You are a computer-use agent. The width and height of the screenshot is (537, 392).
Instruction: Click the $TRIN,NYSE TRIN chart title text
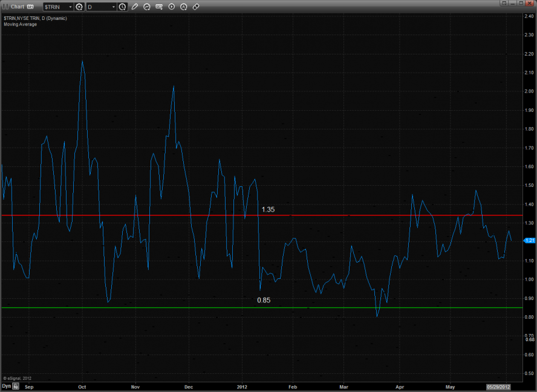click(35, 18)
